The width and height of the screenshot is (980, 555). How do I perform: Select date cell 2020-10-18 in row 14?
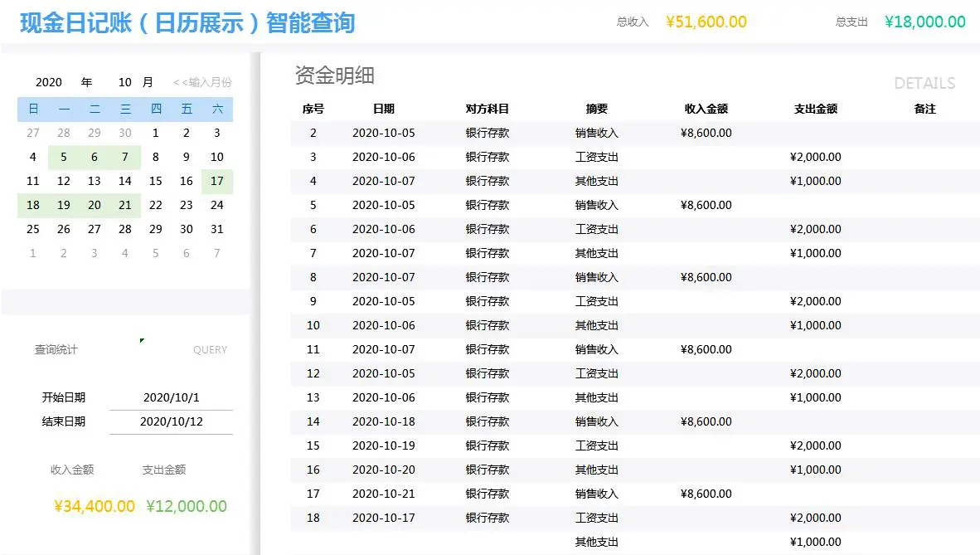click(x=384, y=421)
